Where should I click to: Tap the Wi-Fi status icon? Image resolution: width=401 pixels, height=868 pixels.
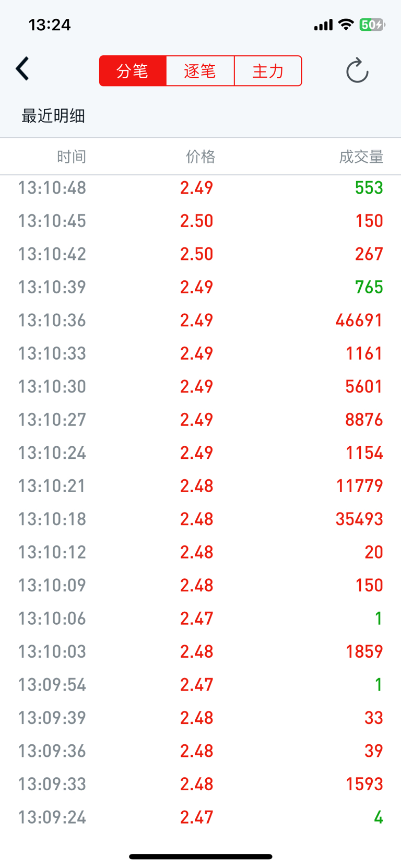[x=346, y=25]
